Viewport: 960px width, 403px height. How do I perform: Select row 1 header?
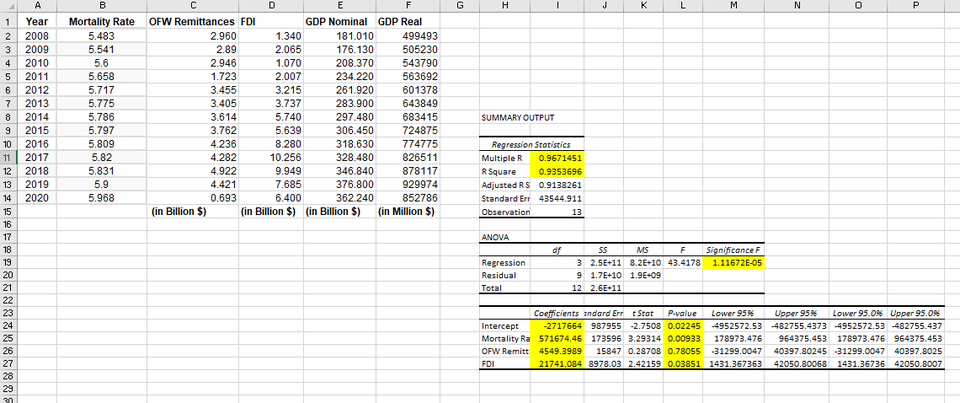pos(10,21)
